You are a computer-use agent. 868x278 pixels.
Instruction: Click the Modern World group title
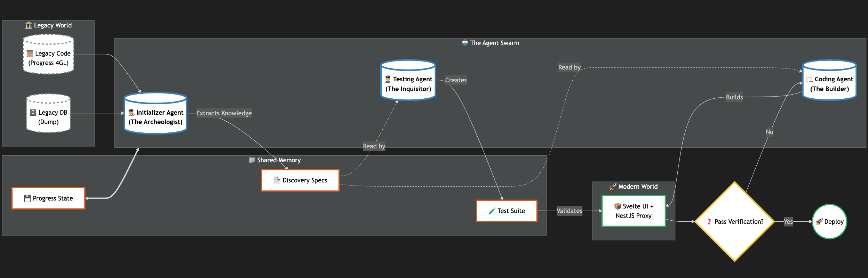click(x=634, y=187)
